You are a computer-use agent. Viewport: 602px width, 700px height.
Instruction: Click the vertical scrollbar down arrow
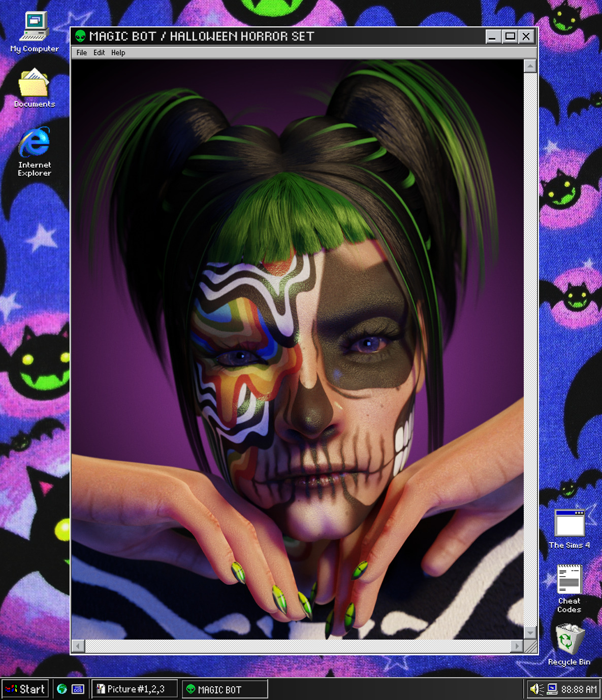(x=530, y=632)
